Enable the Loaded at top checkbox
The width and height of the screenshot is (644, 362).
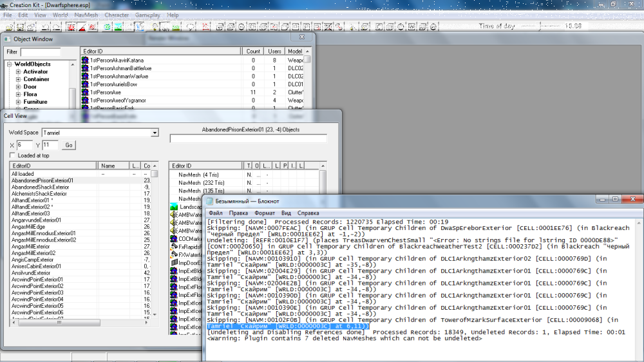pyautogui.click(x=12, y=155)
